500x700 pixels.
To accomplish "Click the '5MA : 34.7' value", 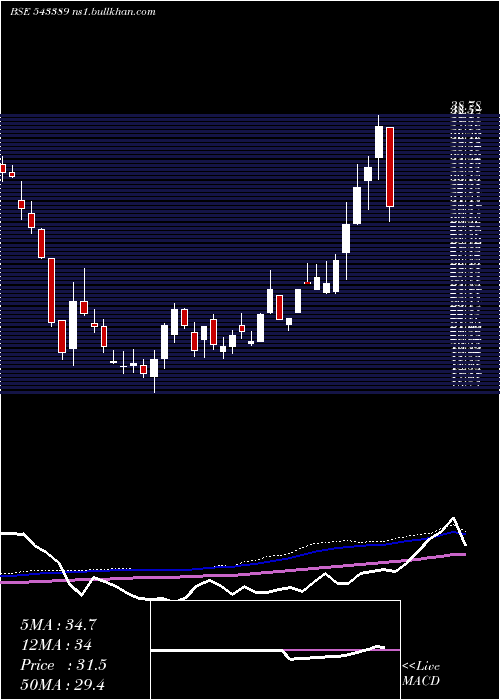I will coord(58,625).
